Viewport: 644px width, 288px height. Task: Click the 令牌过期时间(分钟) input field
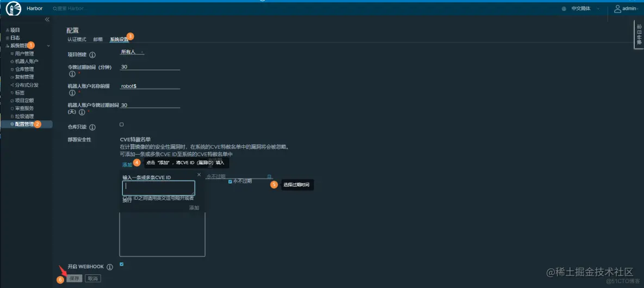point(150,66)
